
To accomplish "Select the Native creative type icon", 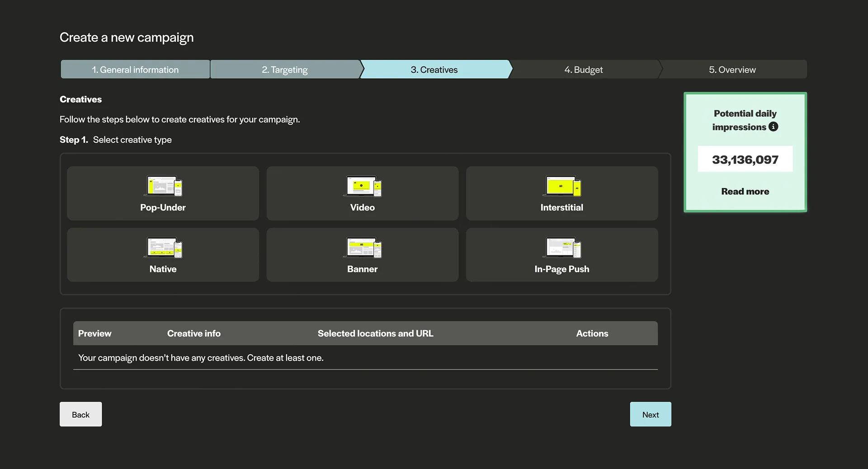I will (163, 248).
